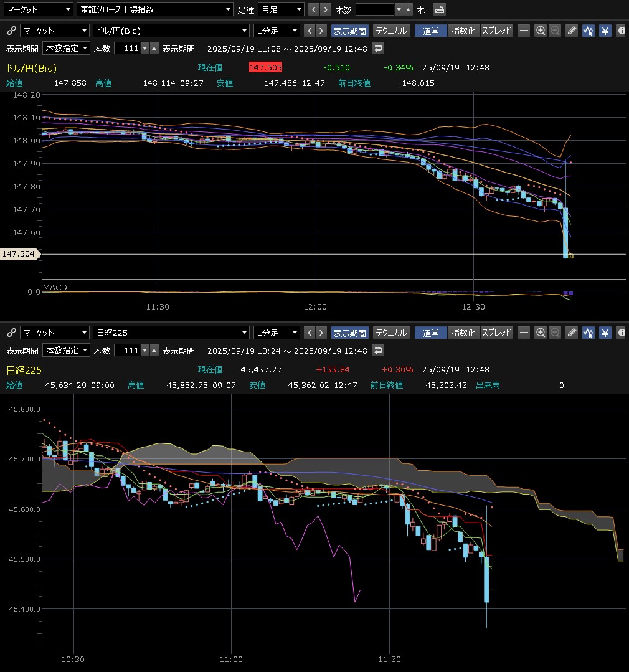This screenshot has width=629, height=672.
Task: Select スプレッド mode in Nikkei 225 toolbar
Action: (496, 333)
